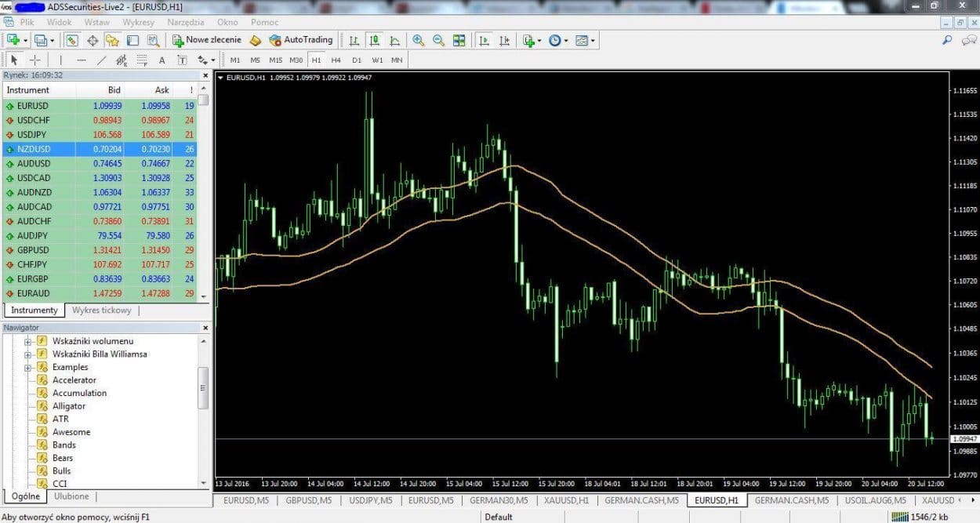Click the search magnifier icon top right
980x523 pixels.
coord(947,40)
